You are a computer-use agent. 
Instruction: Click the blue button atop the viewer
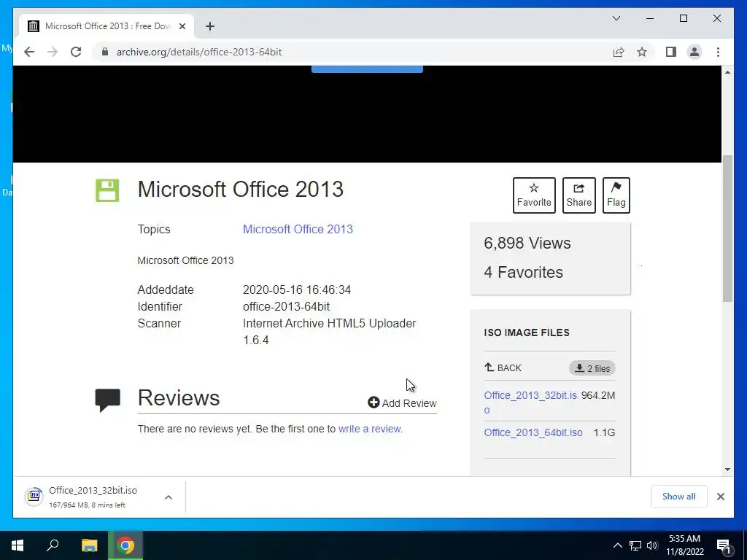(367, 69)
